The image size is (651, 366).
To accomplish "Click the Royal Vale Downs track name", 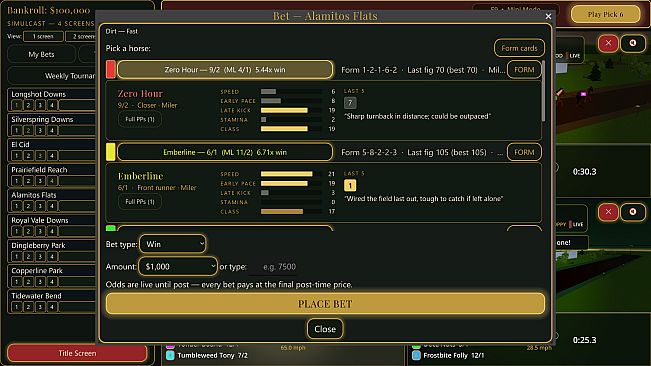I will pos(40,220).
